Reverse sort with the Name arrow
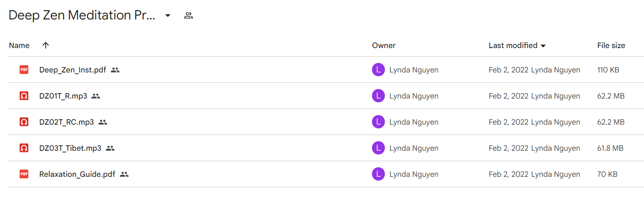This screenshot has width=644, height=205. pos(46,46)
